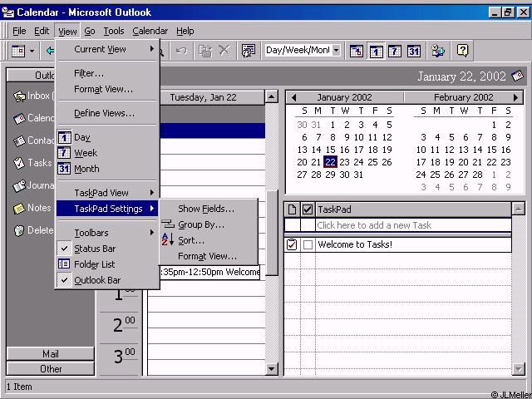Click the TaskPad complete column header checkbox

(308, 209)
